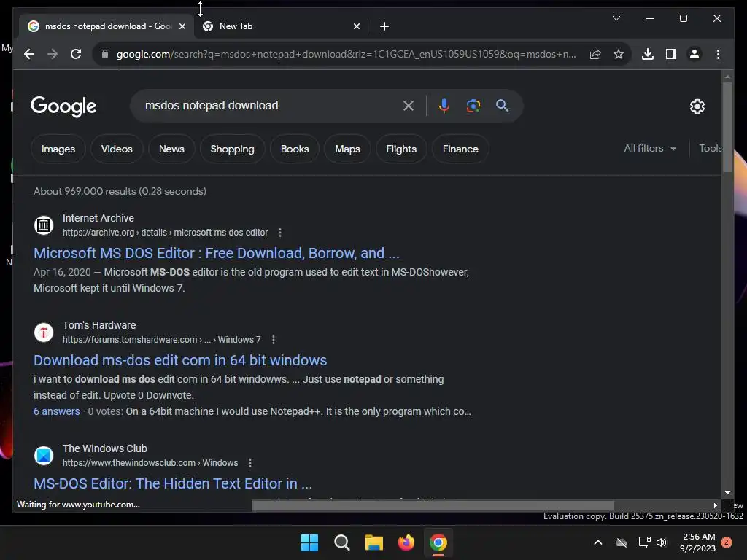Image resolution: width=747 pixels, height=560 pixels.
Task: Open more options for Windows Club result
Action: click(x=250, y=463)
